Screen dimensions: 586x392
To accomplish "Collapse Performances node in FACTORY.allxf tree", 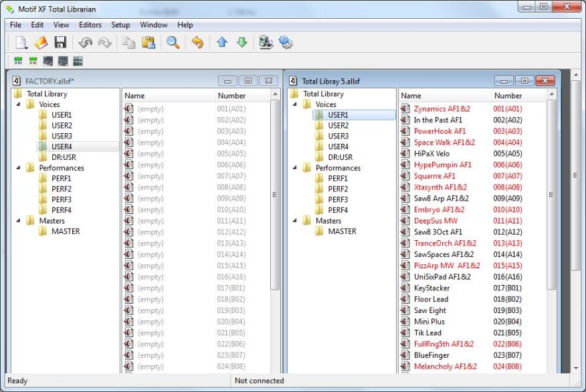I will tap(18, 168).
